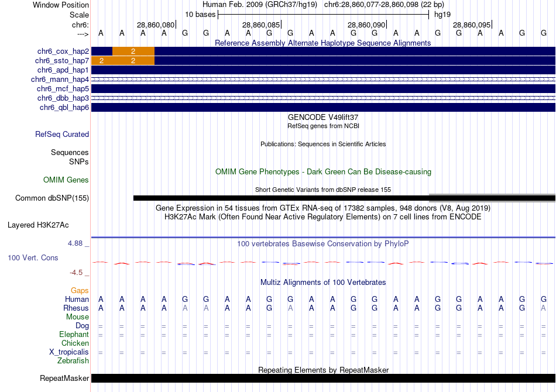Click the hg19 label beside scale bar
Image resolution: width=556 pixels, height=392 pixels.
pos(442,15)
